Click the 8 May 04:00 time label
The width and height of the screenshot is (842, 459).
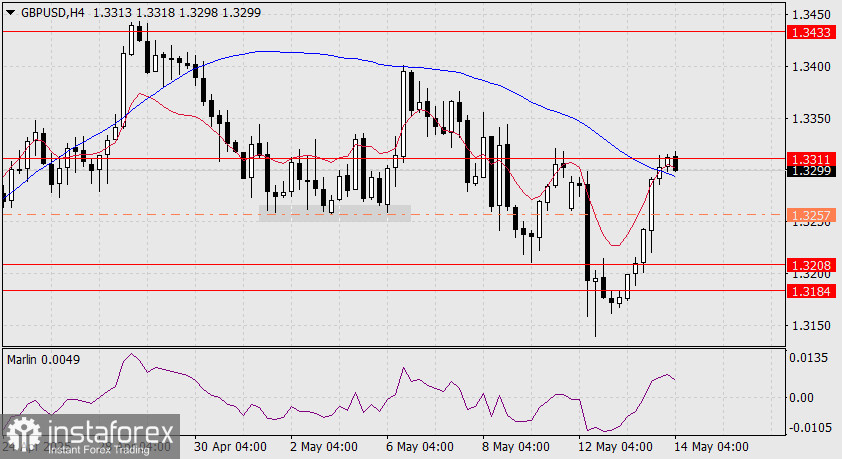[516, 447]
